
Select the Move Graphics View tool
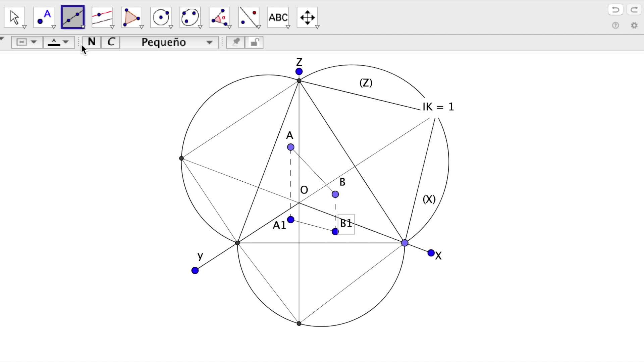[307, 17]
